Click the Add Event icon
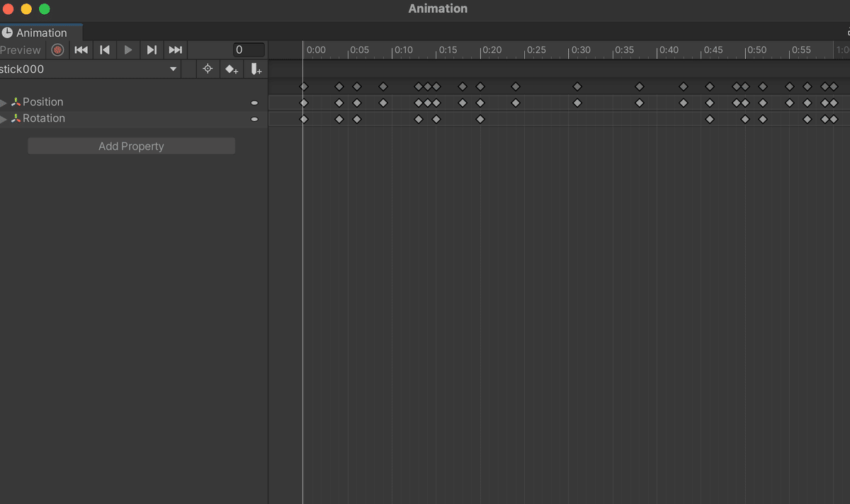850x504 pixels. tap(256, 69)
